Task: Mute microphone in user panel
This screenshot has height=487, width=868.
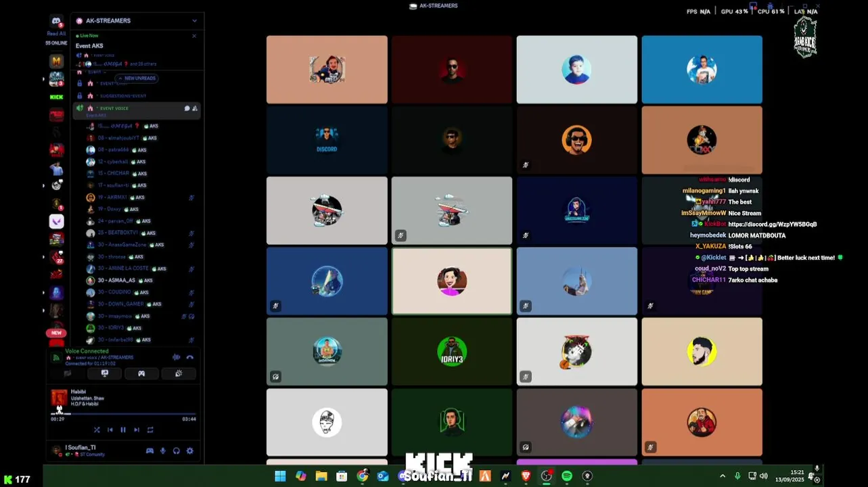Action: click(x=163, y=451)
